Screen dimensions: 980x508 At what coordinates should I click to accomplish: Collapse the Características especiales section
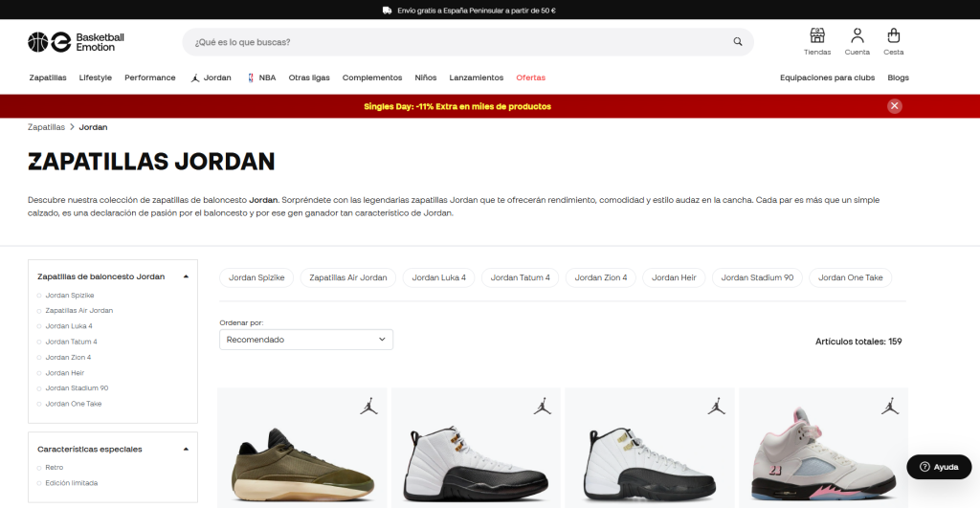186,449
